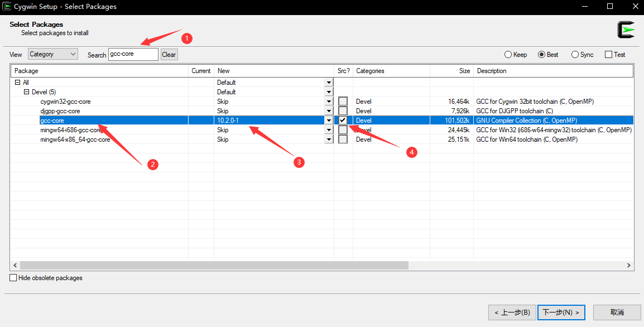Click the Current column header
This screenshot has height=327, width=644.
201,71
